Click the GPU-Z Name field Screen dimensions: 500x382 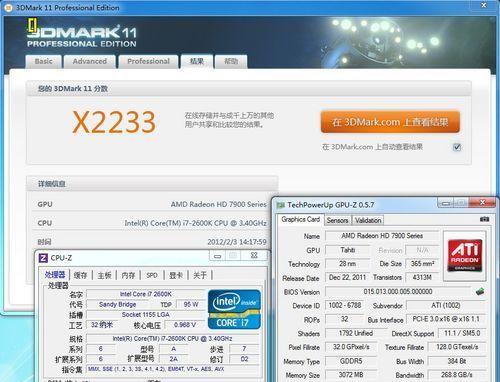(x=382, y=236)
